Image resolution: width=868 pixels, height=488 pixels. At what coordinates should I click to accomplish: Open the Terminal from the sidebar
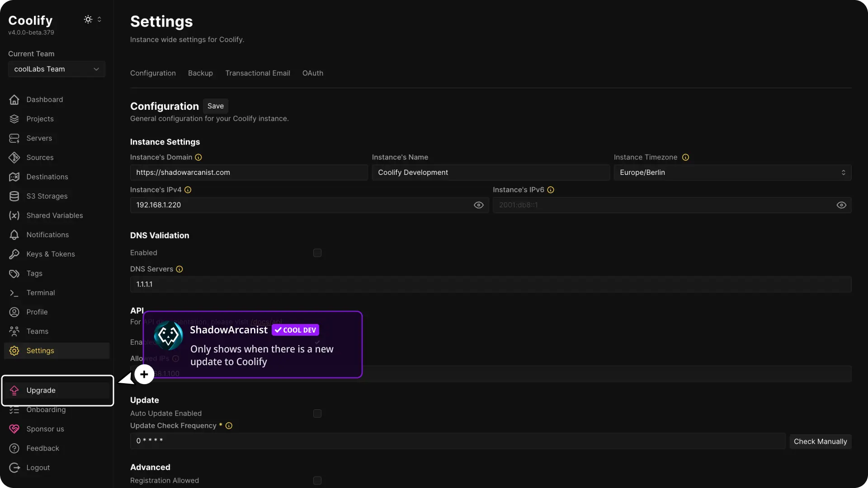pos(42,293)
